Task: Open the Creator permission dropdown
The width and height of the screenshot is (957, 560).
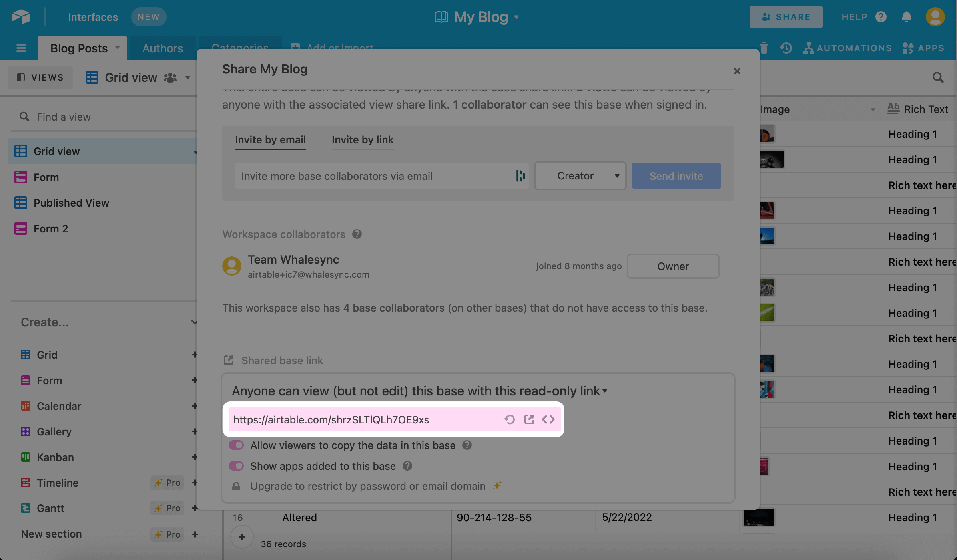Action: pyautogui.click(x=580, y=176)
